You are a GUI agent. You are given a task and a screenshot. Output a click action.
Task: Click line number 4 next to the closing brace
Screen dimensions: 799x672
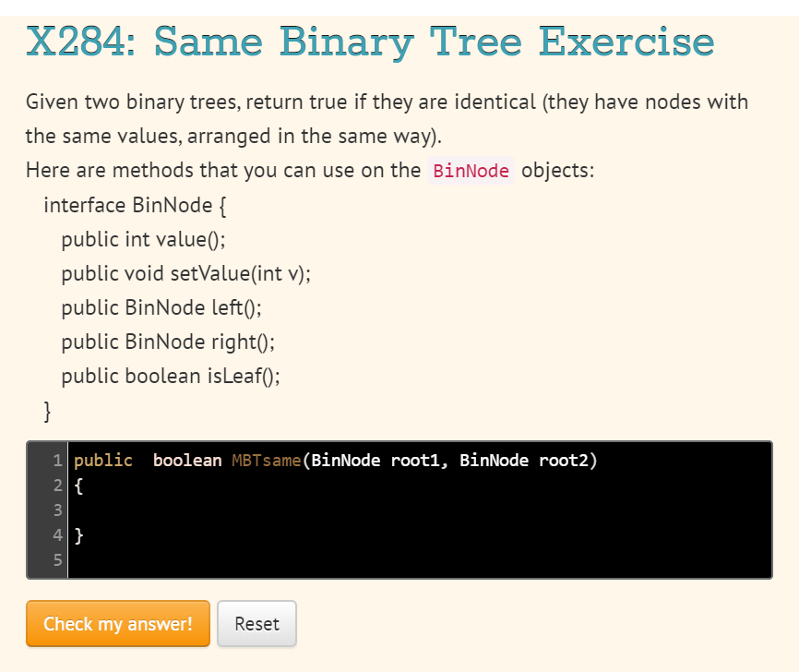point(57,534)
